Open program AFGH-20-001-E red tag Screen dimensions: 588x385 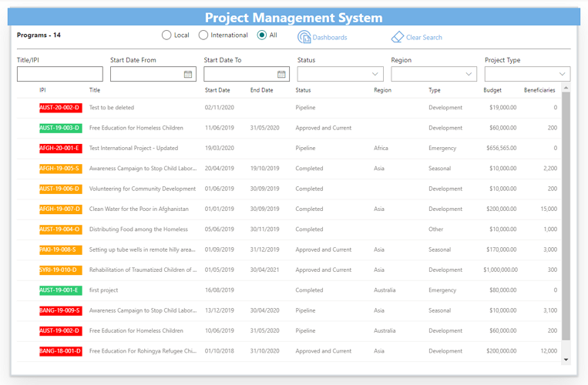(x=61, y=149)
